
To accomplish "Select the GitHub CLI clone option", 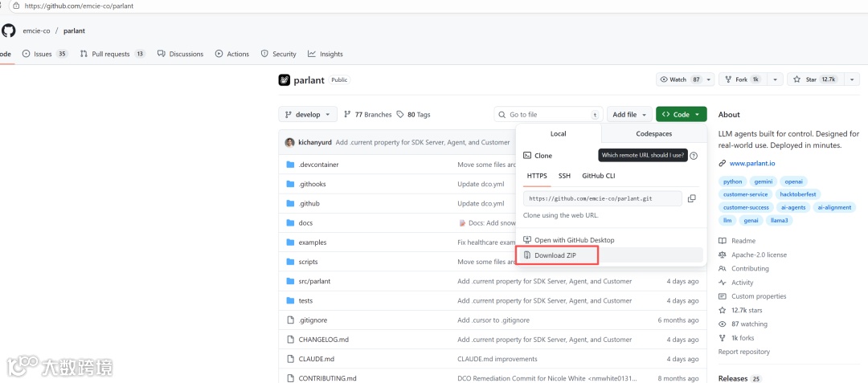I will 599,177.
